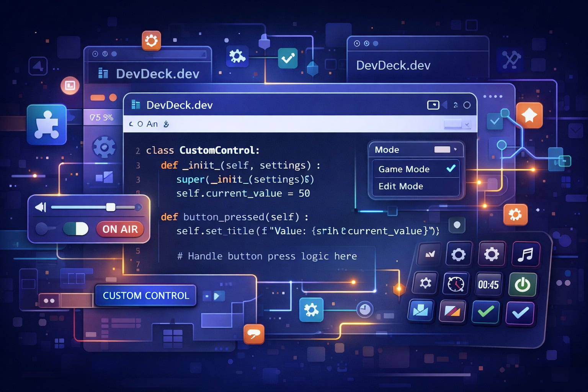
Task: Click the green power deck button
Action: [523, 284]
